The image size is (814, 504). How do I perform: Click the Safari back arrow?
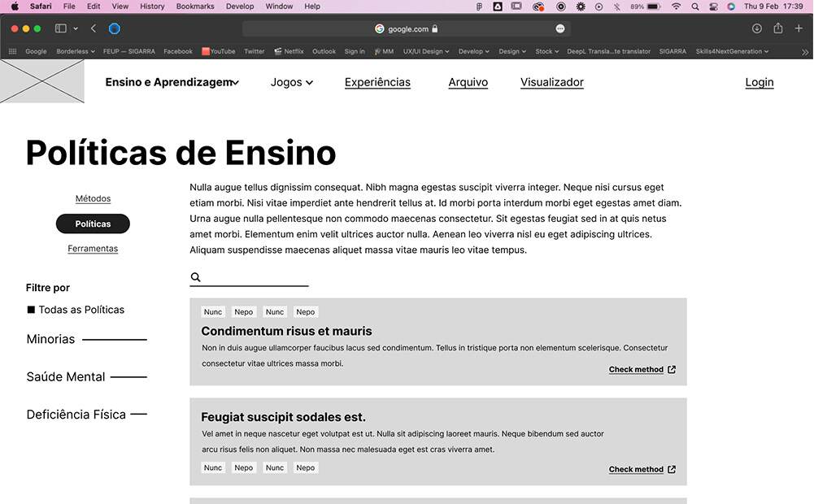pos(94,28)
